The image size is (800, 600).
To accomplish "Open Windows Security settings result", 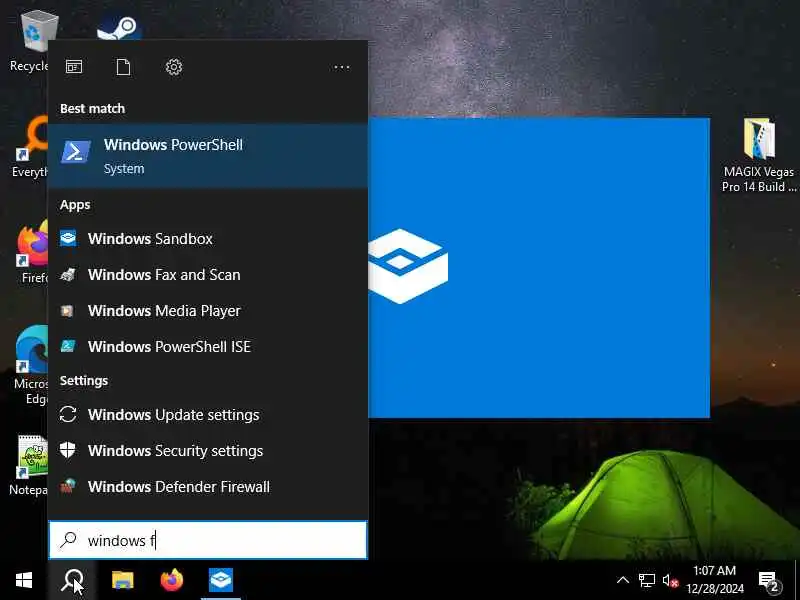I will tap(208, 451).
